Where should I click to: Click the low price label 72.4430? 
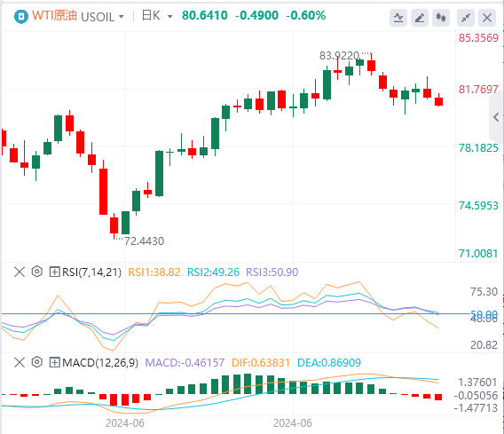(144, 241)
